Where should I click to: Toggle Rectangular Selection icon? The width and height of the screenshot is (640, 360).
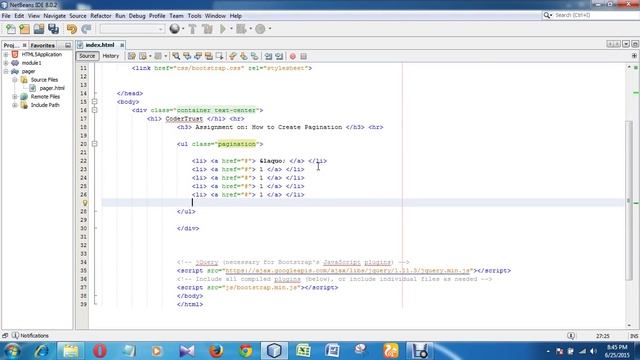tap(220, 56)
